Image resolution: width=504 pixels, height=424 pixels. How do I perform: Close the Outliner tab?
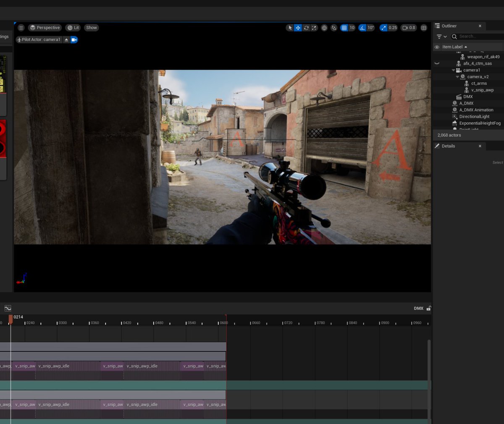point(480,26)
